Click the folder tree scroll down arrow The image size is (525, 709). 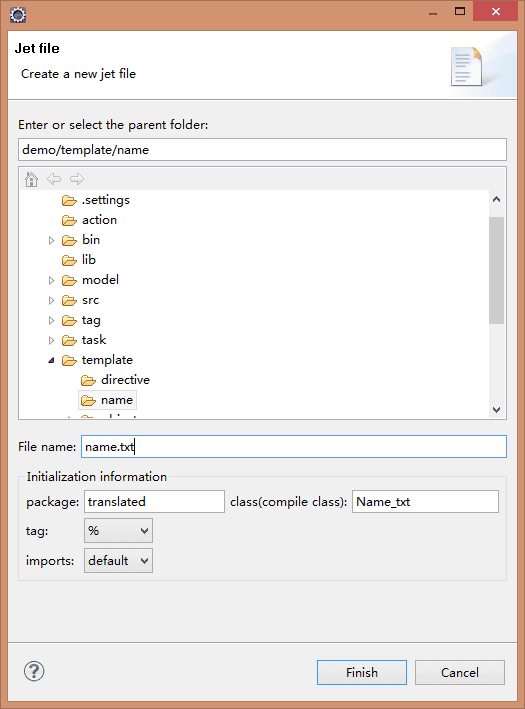point(497,410)
